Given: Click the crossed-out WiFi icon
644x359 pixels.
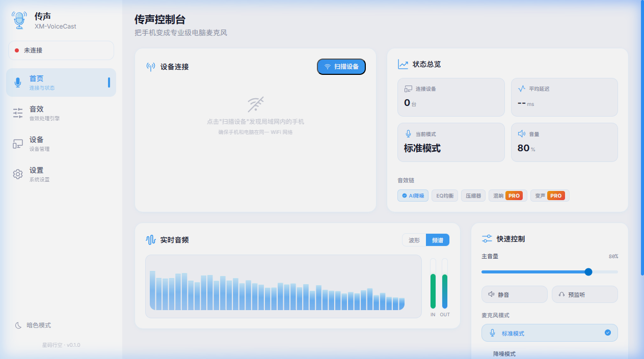Looking at the screenshot, I should (x=255, y=104).
